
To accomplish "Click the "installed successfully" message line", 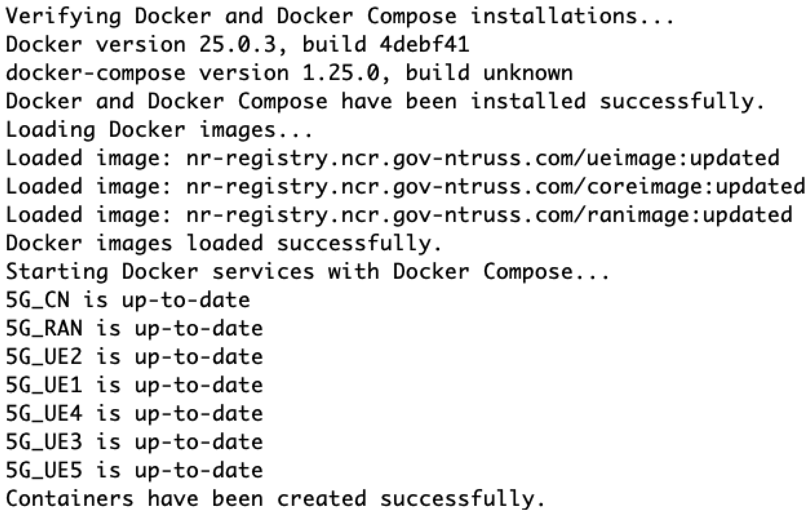I will point(384,101).
